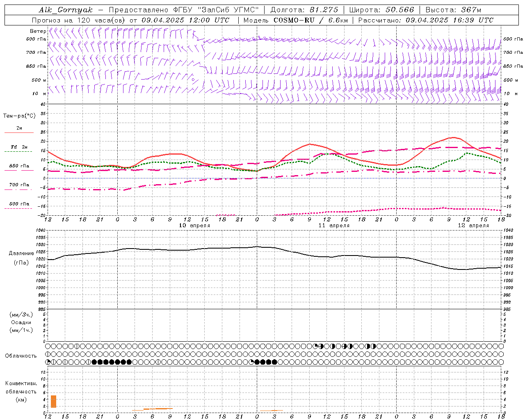Click the 'Ветер' wind panel label
The width and height of the screenshot is (525, 420).
(x=38, y=31)
